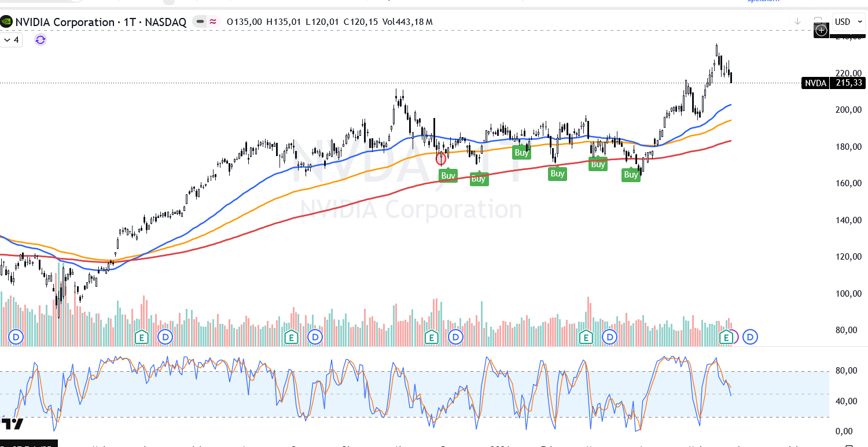
Task: Click the current price label 215,33
Action: 848,83
